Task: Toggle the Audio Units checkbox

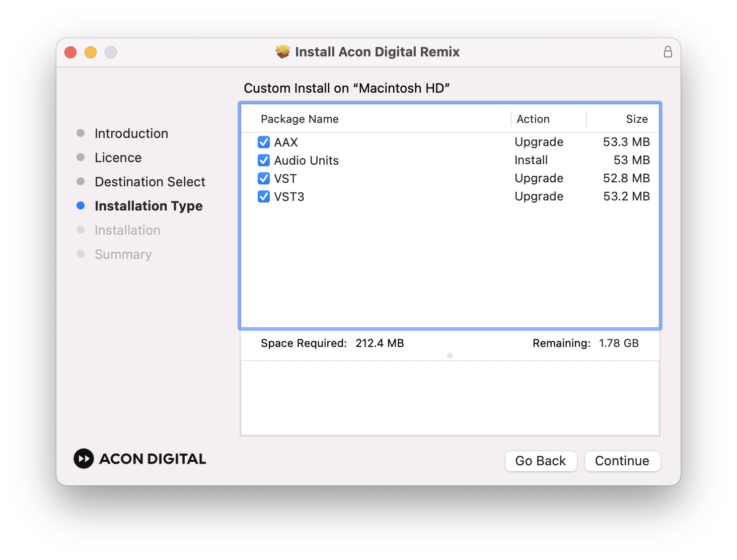Action: point(264,161)
